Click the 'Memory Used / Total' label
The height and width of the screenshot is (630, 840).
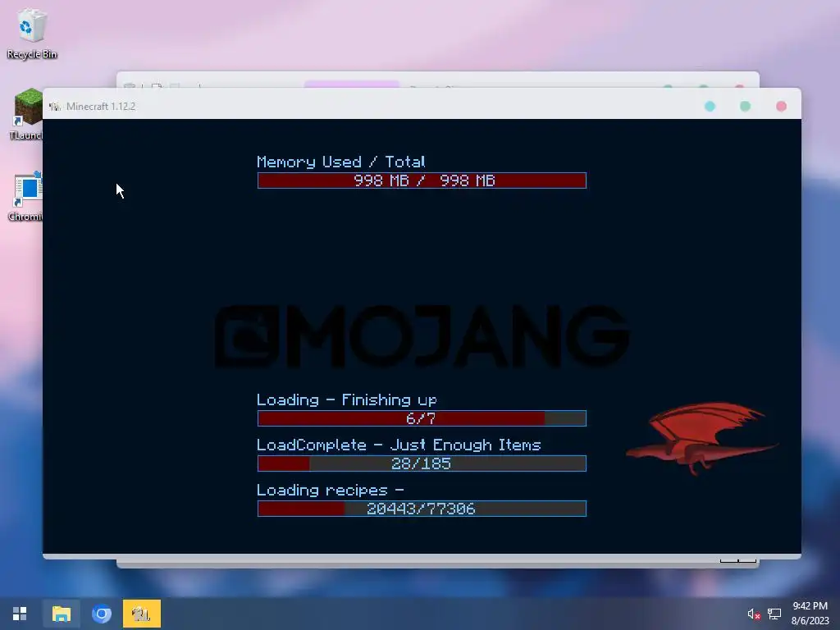[340, 162]
